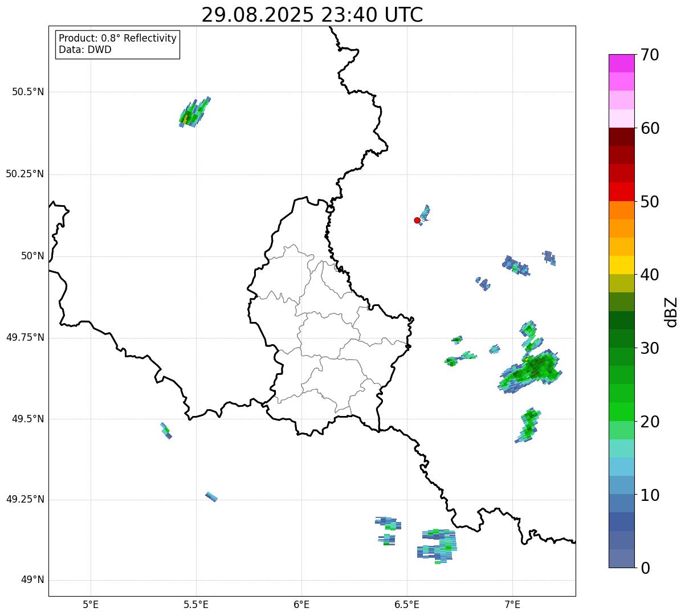The width and height of the screenshot is (685, 616).
Task: Click the radar echo near 50.4°N 5.5°E
Action: coord(194,112)
